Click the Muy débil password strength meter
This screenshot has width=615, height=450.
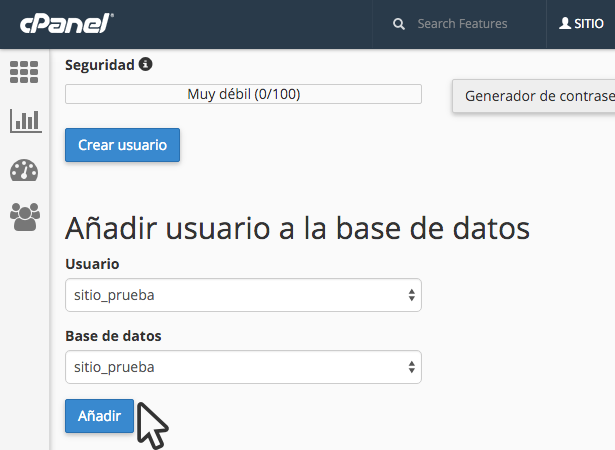[x=243, y=94]
